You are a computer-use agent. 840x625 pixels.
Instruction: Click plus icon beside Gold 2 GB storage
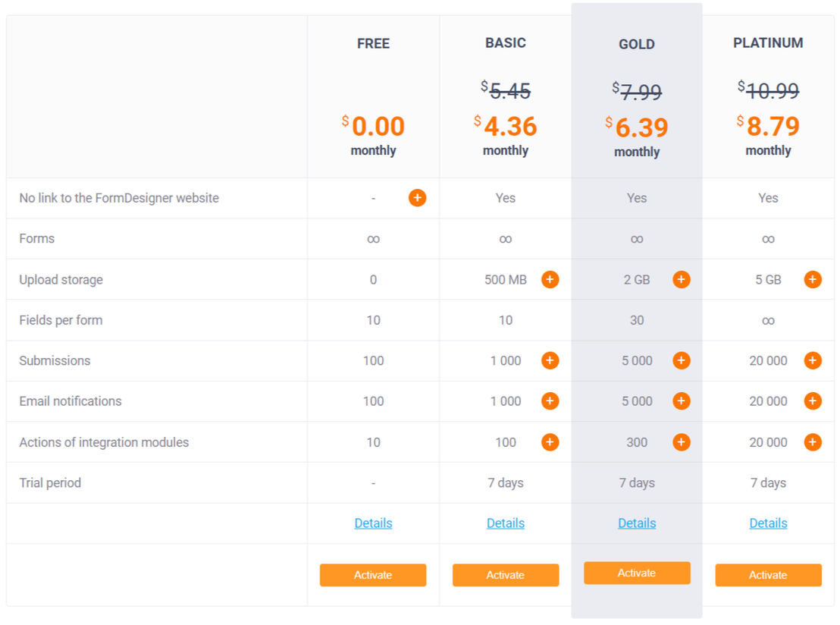681,279
